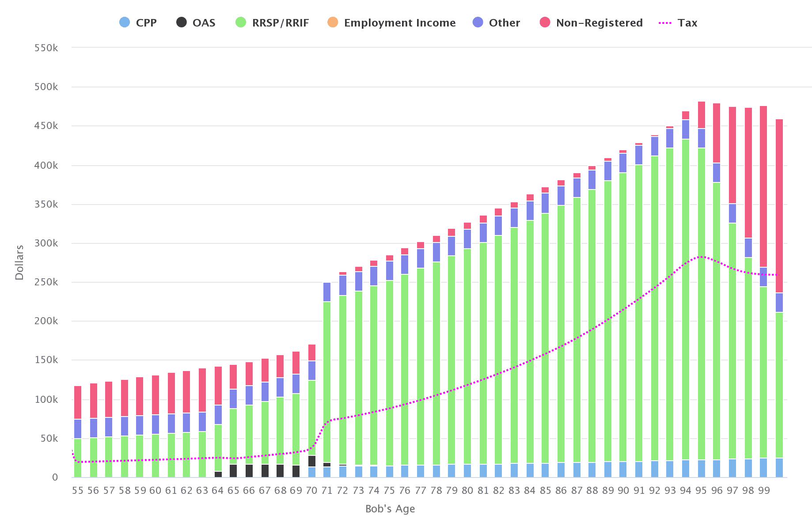The image size is (812, 523).
Task: Click the Employment Income orange legend circle
Action: (x=333, y=23)
